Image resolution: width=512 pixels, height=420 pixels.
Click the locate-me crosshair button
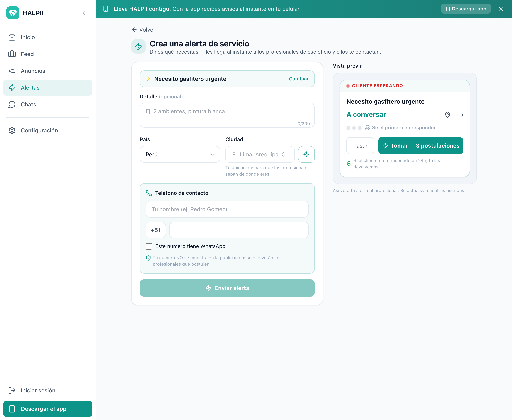pos(306,154)
